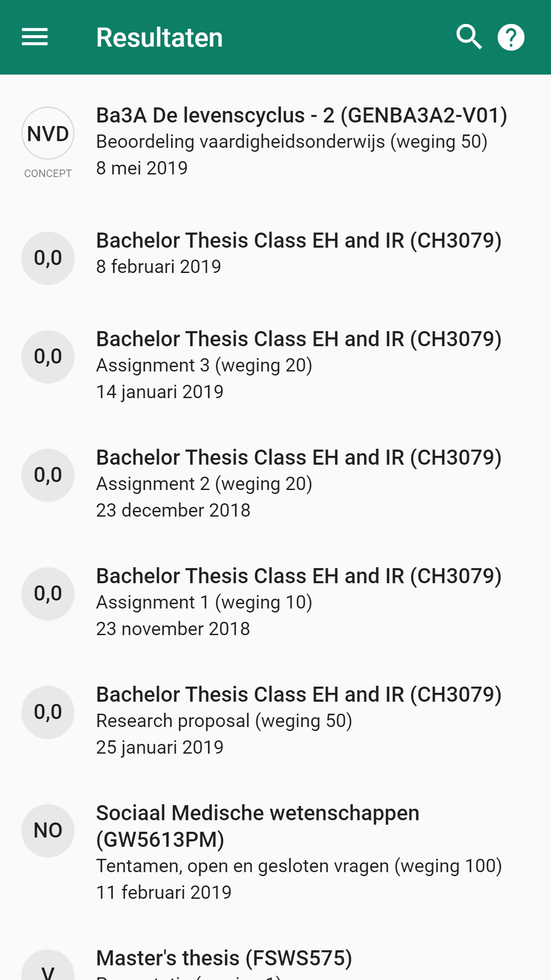Viewport: 551px width, 980px height.
Task: Tap the NVD concept grade badge
Action: pos(48,134)
